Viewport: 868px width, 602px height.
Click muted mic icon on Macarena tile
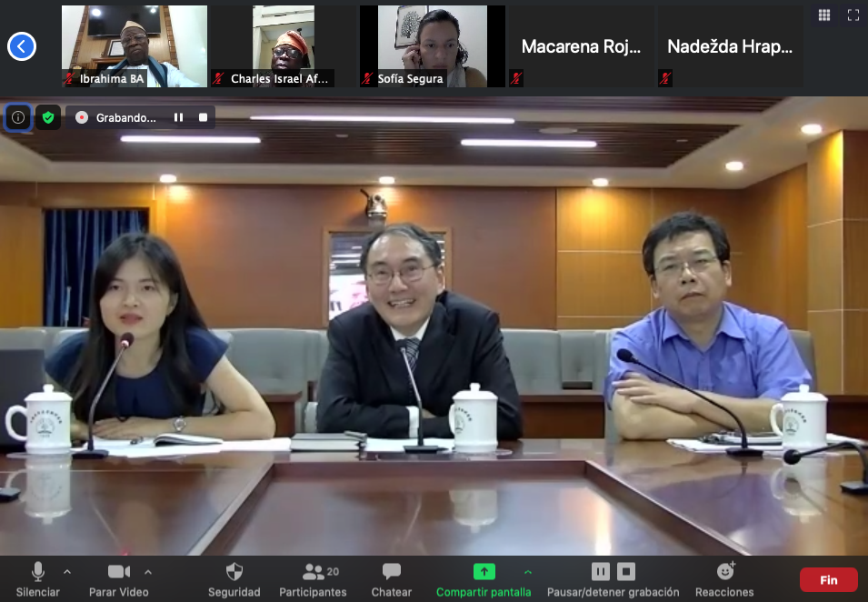tap(516, 78)
